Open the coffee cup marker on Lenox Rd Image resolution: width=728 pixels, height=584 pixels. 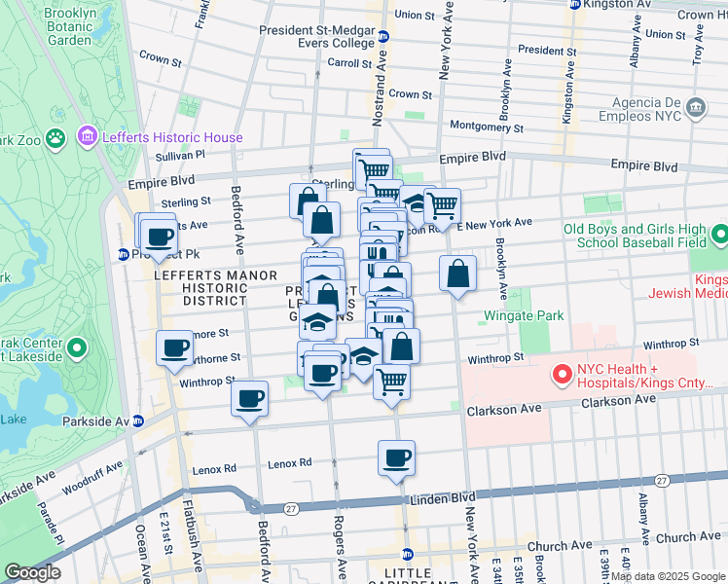[x=396, y=458]
